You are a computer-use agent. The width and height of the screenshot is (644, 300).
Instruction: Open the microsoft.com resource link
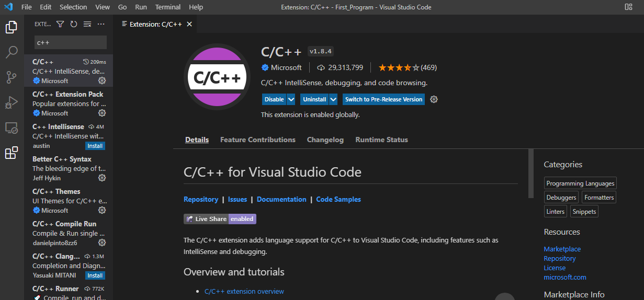pos(565,278)
